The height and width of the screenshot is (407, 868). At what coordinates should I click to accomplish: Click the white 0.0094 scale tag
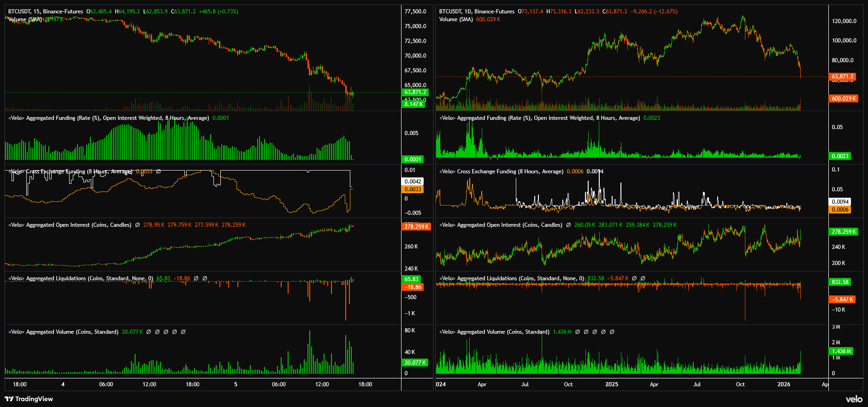click(x=840, y=202)
